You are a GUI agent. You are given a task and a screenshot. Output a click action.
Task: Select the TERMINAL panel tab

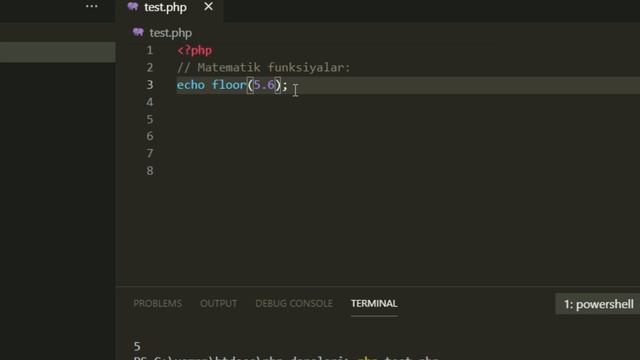click(x=374, y=304)
